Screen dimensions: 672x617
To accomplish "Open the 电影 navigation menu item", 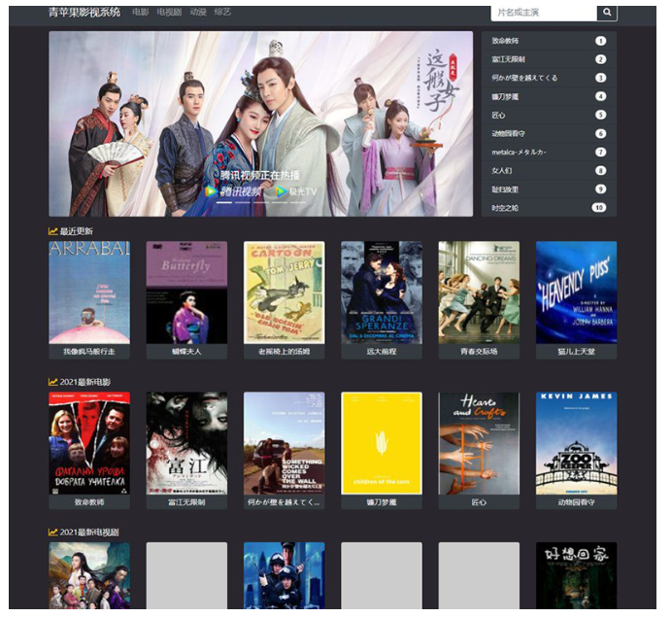I will pos(141,13).
